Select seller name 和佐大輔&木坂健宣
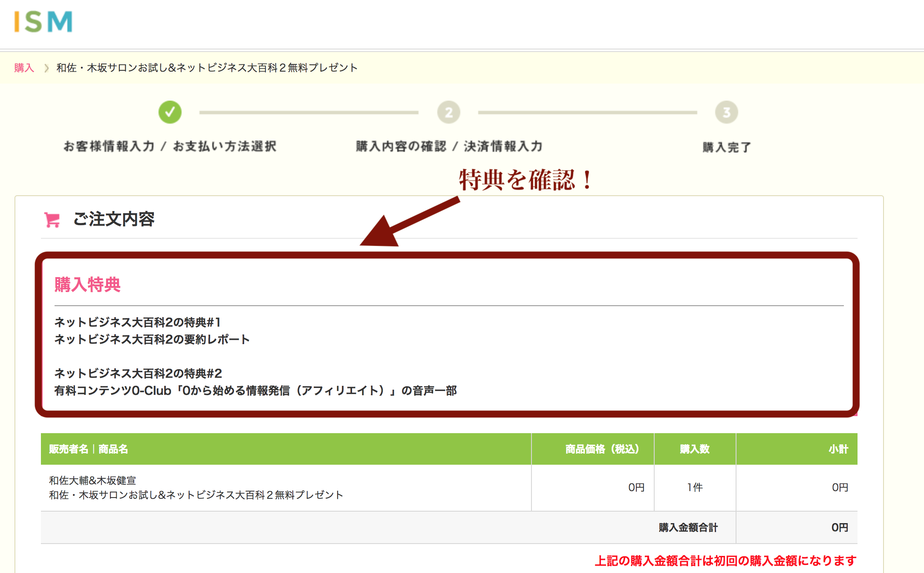924x573 pixels. click(92, 480)
